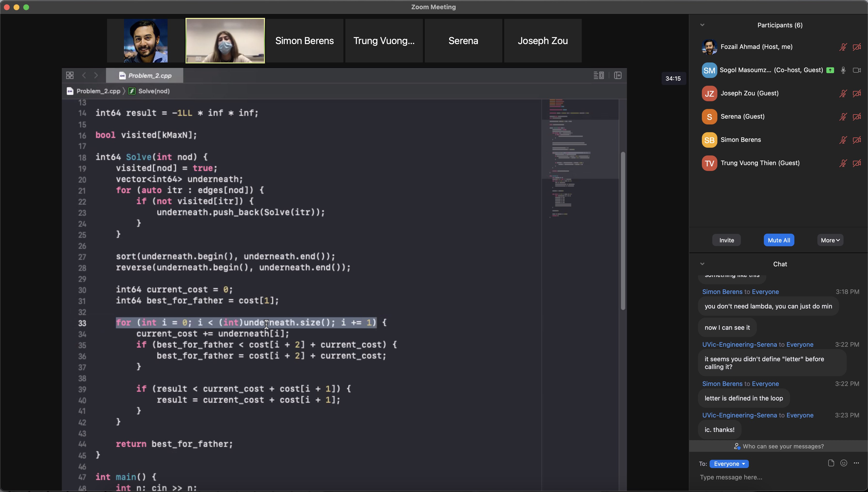Open chat options three-dot menu
The image size is (868, 492).
pyautogui.click(x=856, y=463)
